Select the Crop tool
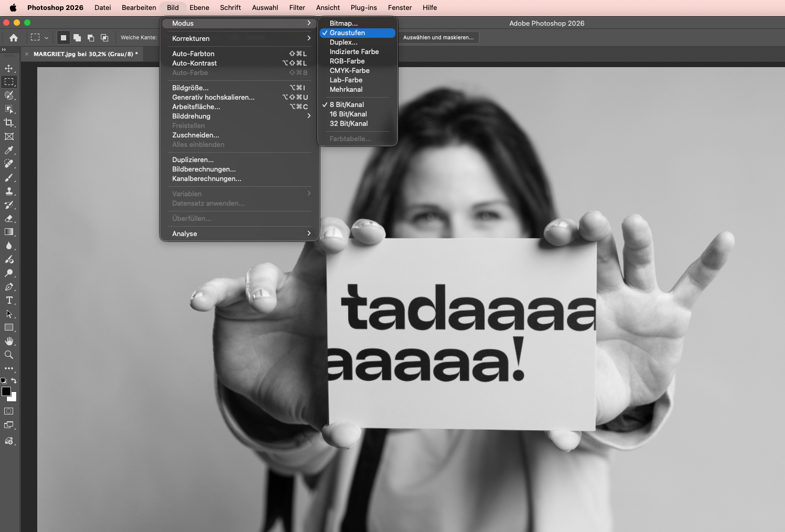 pos(9,123)
